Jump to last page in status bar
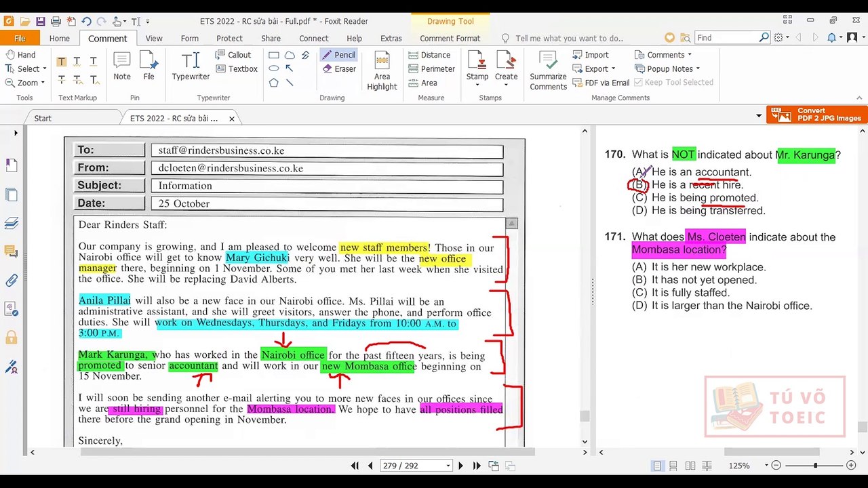This screenshot has height=488, width=868. click(477, 466)
